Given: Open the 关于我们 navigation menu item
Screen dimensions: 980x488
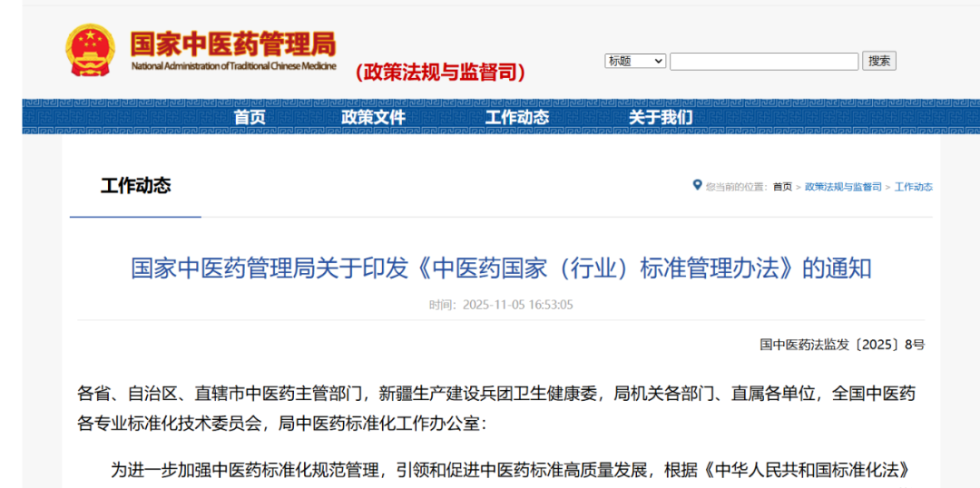Looking at the screenshot, I should point(661,117).
